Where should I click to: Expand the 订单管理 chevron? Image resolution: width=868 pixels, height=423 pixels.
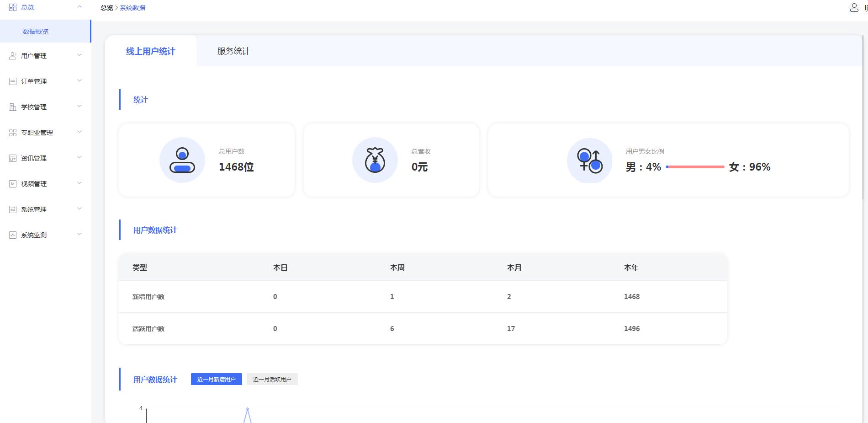(79, 81)
